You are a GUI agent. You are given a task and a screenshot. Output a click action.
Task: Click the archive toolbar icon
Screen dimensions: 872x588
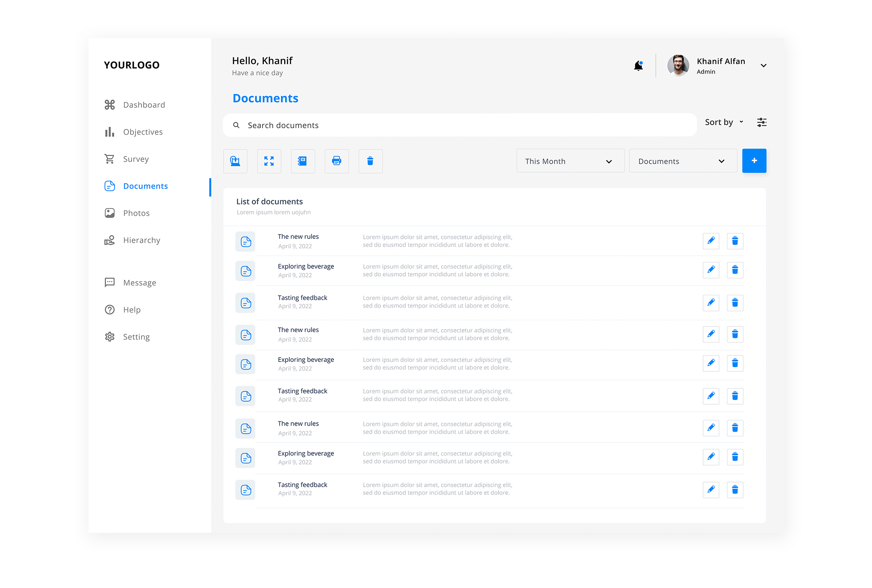point(235,161)
